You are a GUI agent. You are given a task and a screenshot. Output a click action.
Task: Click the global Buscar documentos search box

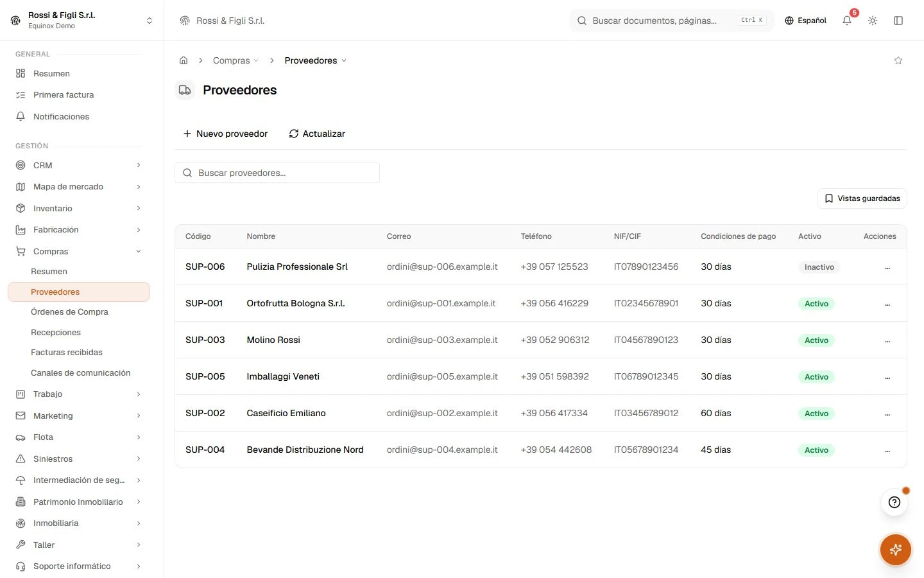click(x=671, y=21)
